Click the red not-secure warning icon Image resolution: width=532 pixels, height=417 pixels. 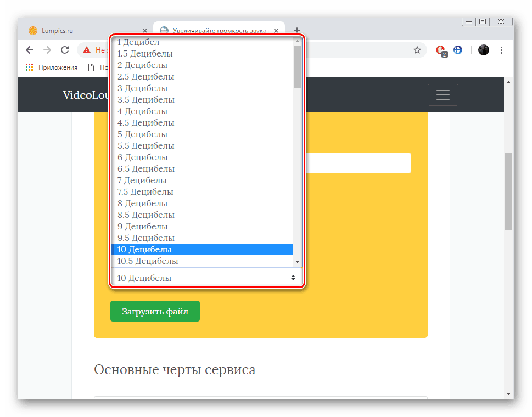tap(87, 50)
